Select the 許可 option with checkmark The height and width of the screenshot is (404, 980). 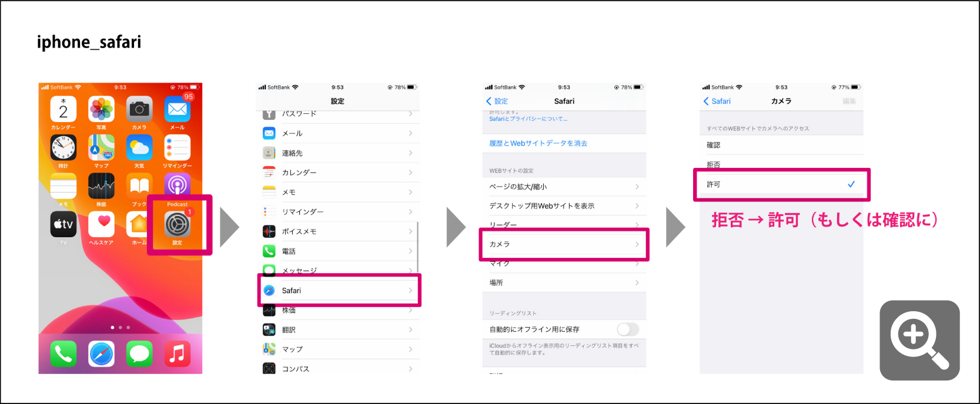[781, 184]
